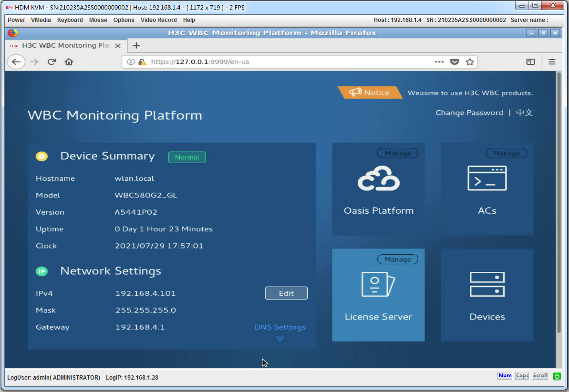Click the Oasis Platform card label

pyautogui.click(x=379, y=211)
